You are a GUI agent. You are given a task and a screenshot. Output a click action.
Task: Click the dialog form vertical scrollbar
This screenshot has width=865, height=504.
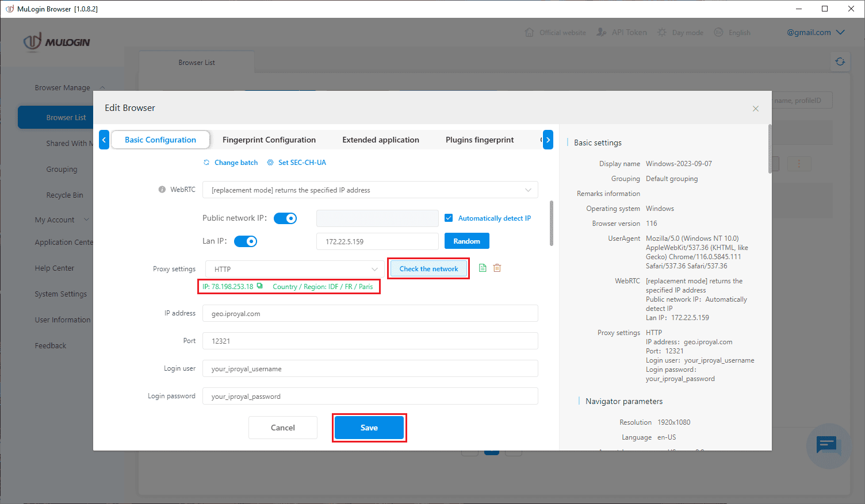click(552, 223)
